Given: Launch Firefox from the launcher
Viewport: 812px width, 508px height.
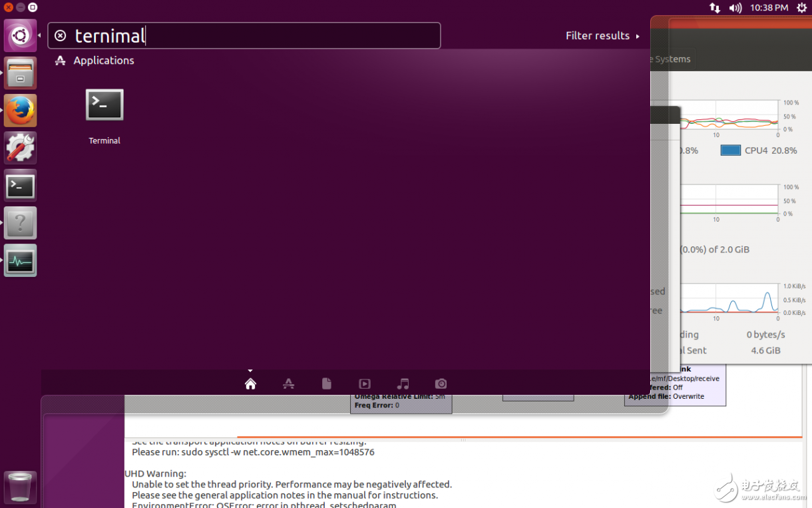Looking at the screenshot, I should click(20, 111).
